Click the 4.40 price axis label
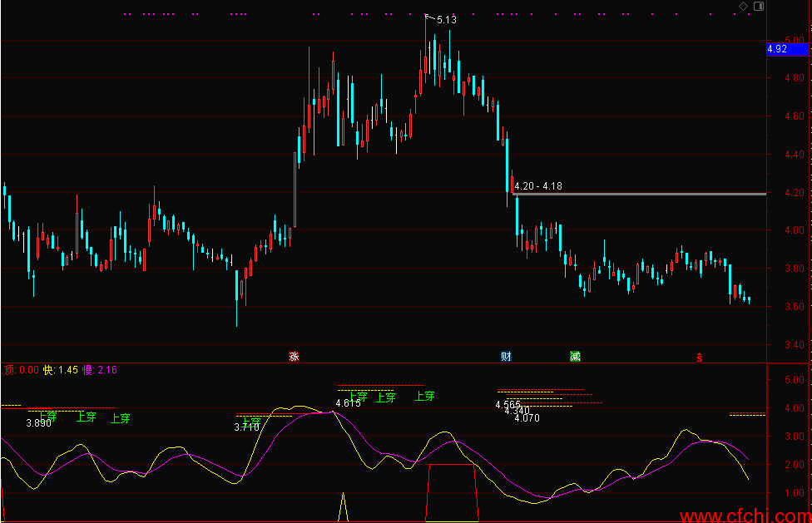Viewport: 812px width, 523px height. pos(795,154)
